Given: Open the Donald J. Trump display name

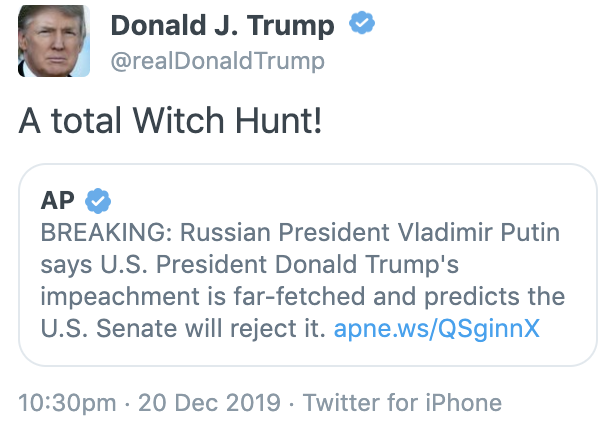Looking at the screenshot, I should coord(222,24).
